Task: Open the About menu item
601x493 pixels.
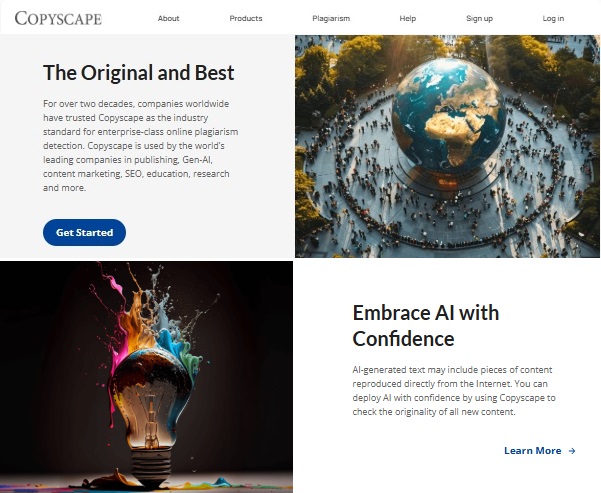Action: (x=168, y=18)
